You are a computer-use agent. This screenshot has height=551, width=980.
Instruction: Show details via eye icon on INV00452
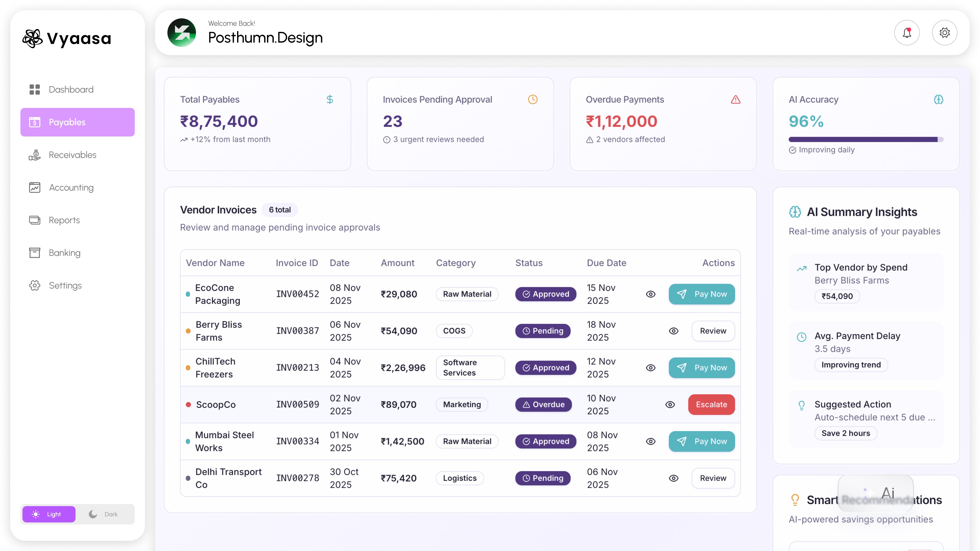[651, 294]
